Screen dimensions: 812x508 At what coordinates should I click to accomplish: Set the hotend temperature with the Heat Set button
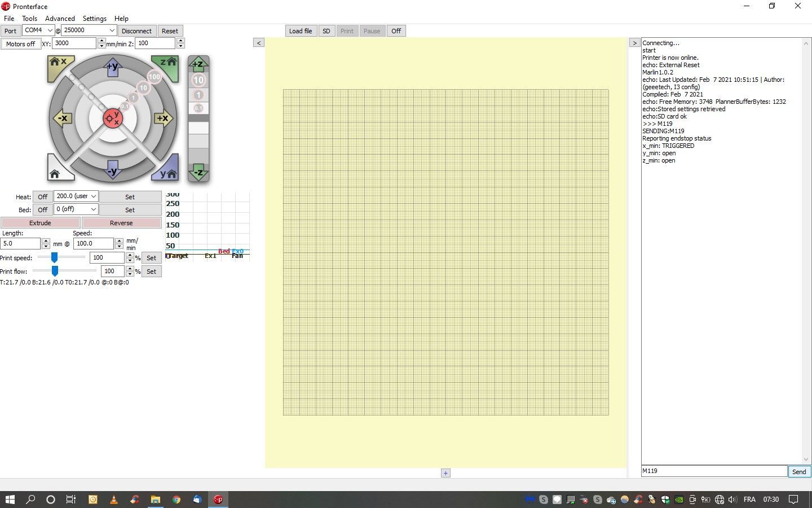130,197
